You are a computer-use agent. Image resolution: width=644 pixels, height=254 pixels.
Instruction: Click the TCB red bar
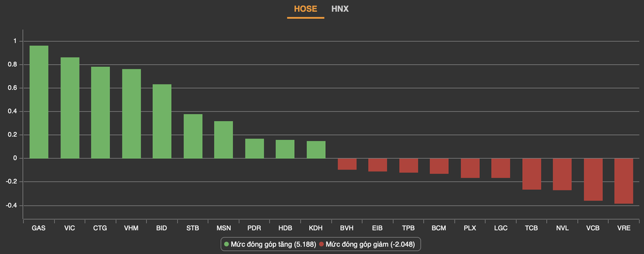tap(532, 174)
